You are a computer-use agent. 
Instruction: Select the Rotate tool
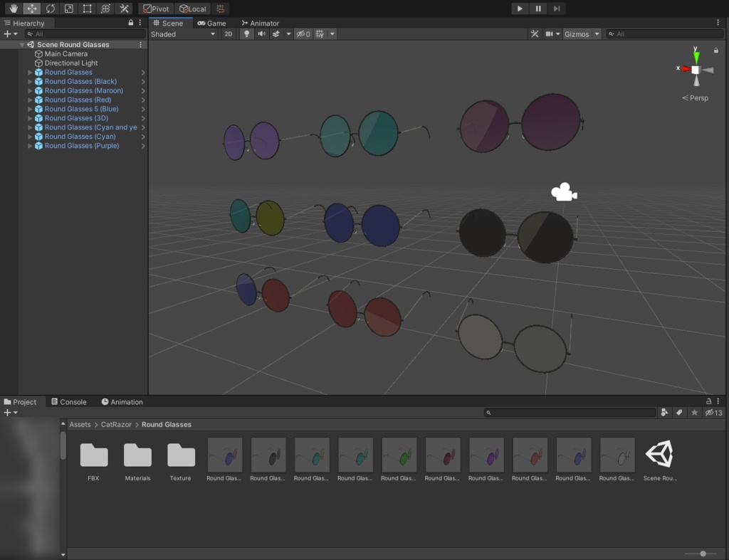click(50, 9)
